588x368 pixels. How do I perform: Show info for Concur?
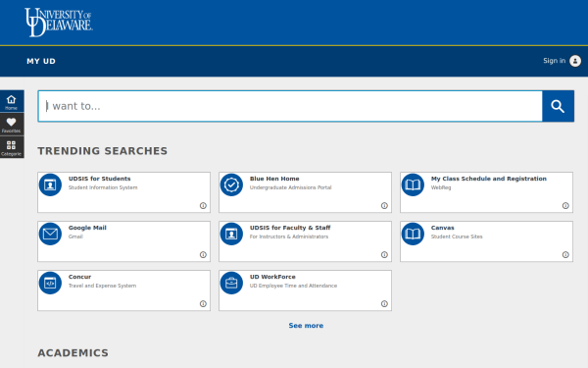(x=203, y=304)
